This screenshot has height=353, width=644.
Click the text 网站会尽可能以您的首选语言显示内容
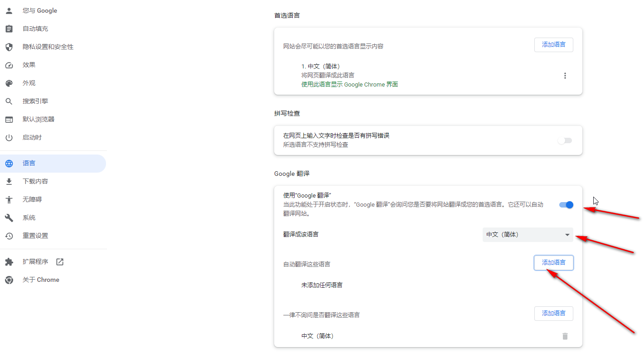(333, 46)
